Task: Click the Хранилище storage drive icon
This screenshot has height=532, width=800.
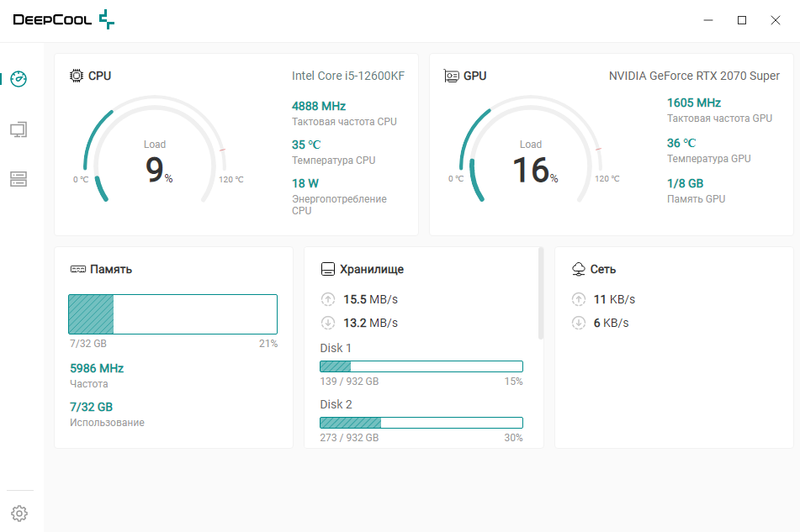Action: tap(327, 269)
